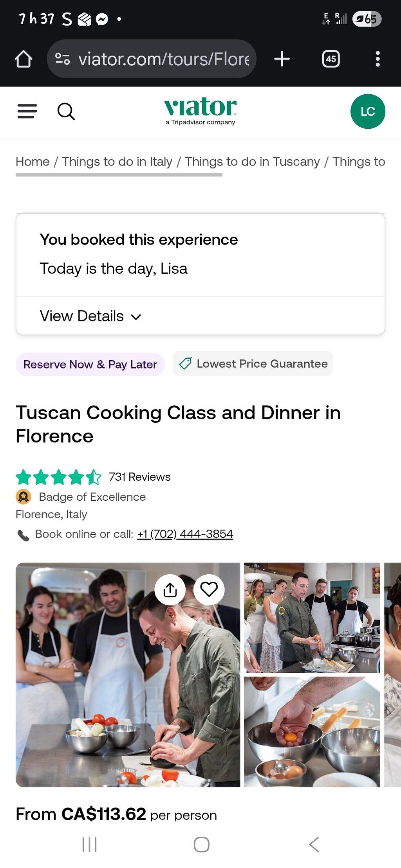Open browser three-dot overflow menu
The height and width of the screenshot is (868, 401).
tap(378, 59)
